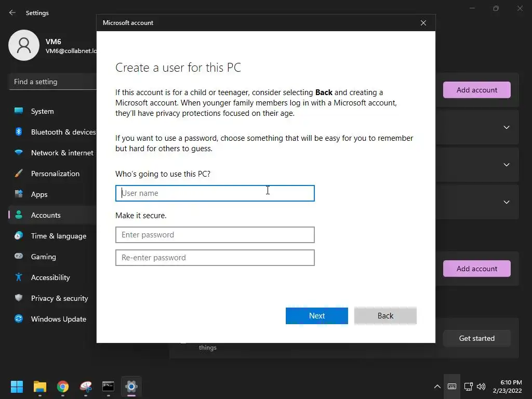
Task: Click the Next button
Action: coord(316,316)
